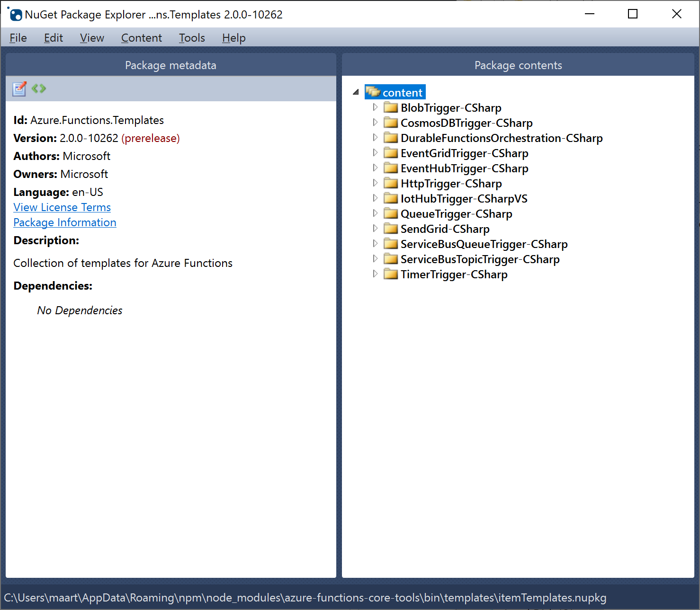The height and width of the screenshot is (610, 700).
Task: Open the Tools menu
Action: tap(191, 37)
